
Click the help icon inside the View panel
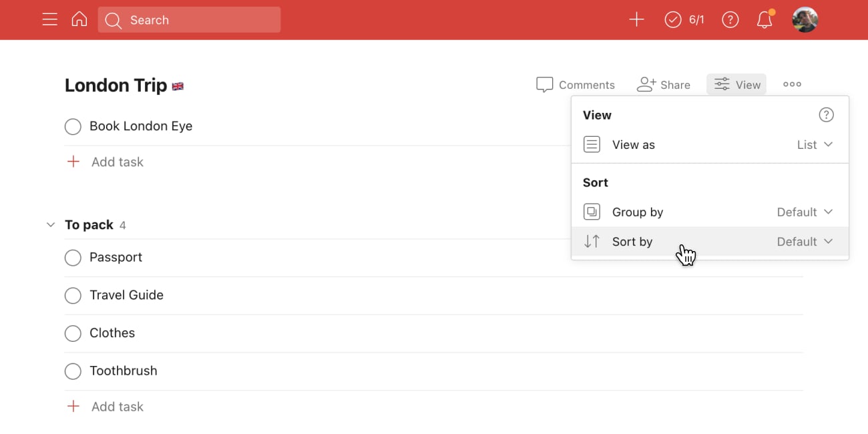coord(826,114)
